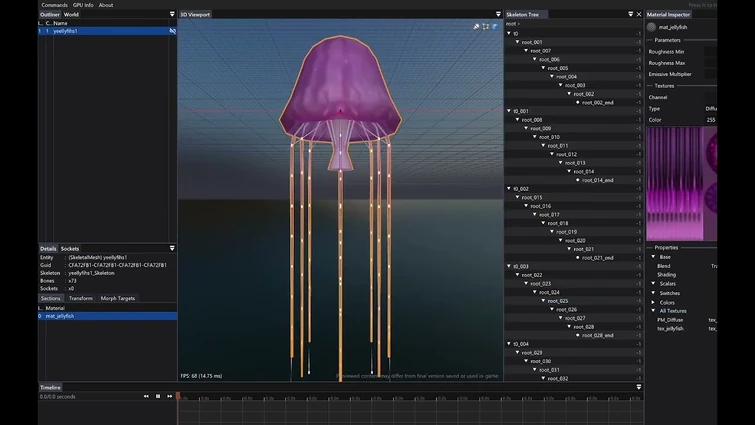This screenshot has height=425, width=755.
Task: Open the Skeleton Tree panel options menu
Action: tap(630, 15)
